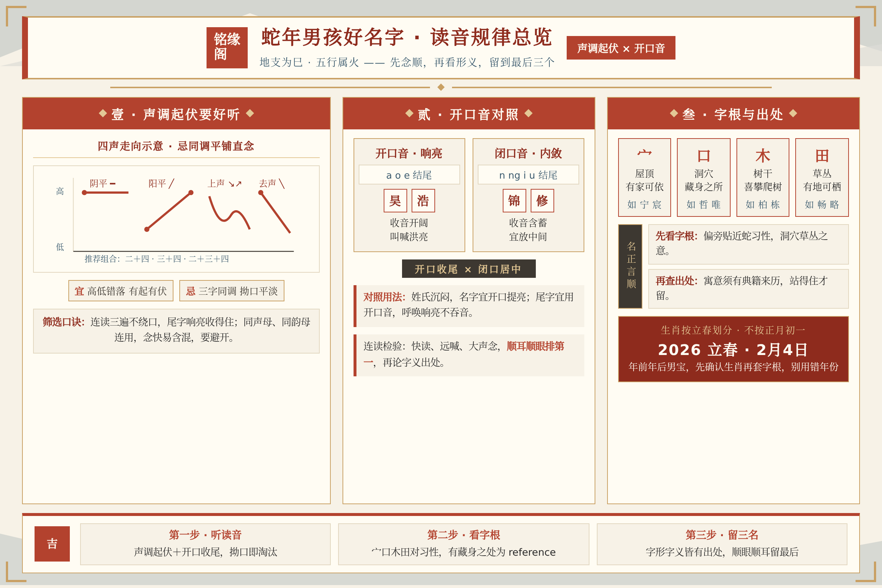Click the 铭缘阁 logo badge

point(227,48)
